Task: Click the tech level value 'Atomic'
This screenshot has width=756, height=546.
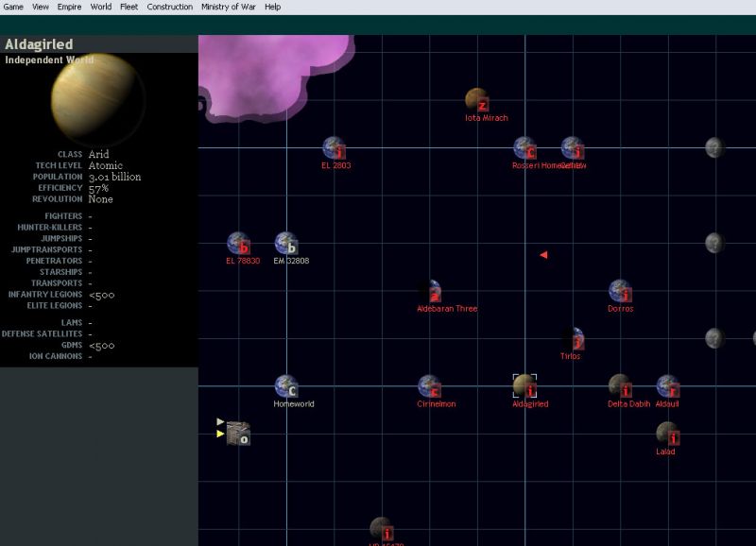Action: [106, 165]
